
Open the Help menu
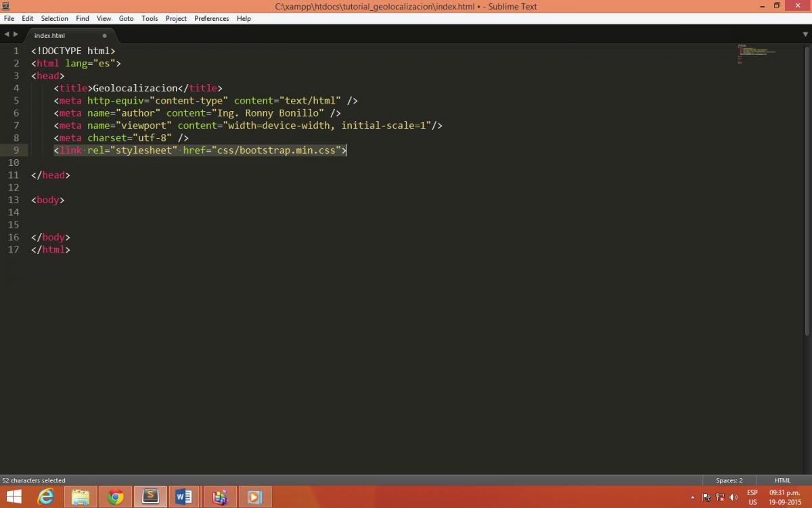click(244, 18)
